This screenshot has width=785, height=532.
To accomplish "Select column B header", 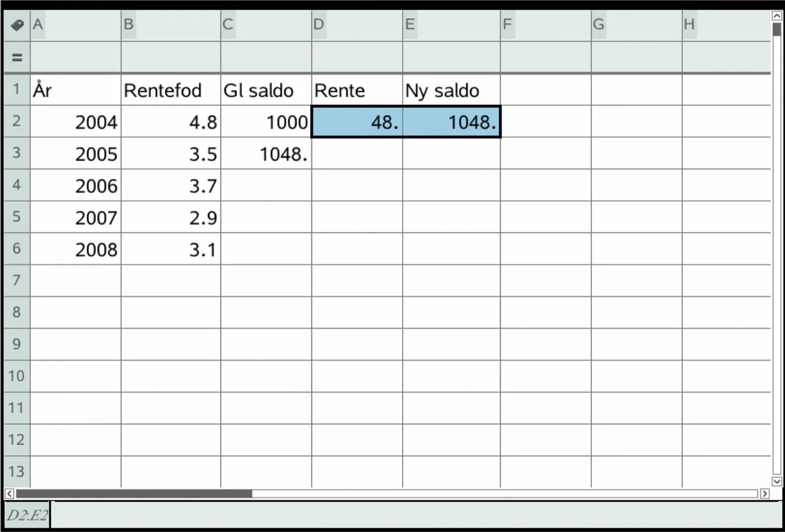I will tap(171, 25).
